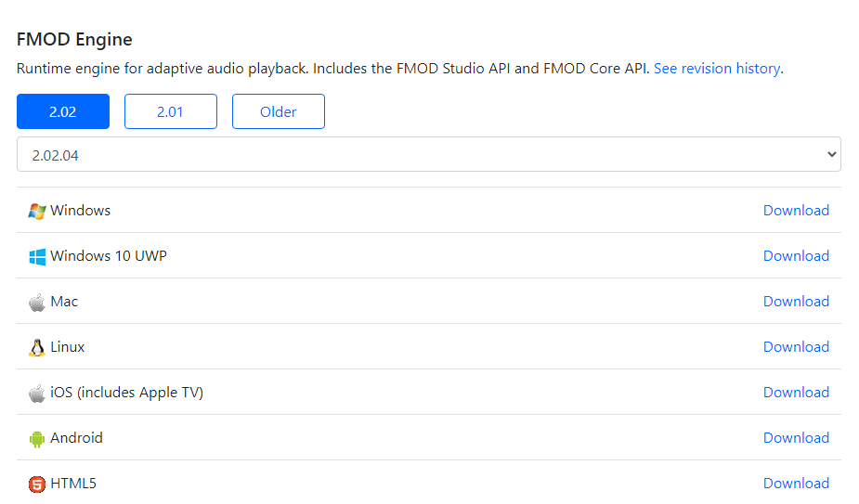Download FMOD Engine for Windows
Screen dimensions: 859x504
(796, 211)
